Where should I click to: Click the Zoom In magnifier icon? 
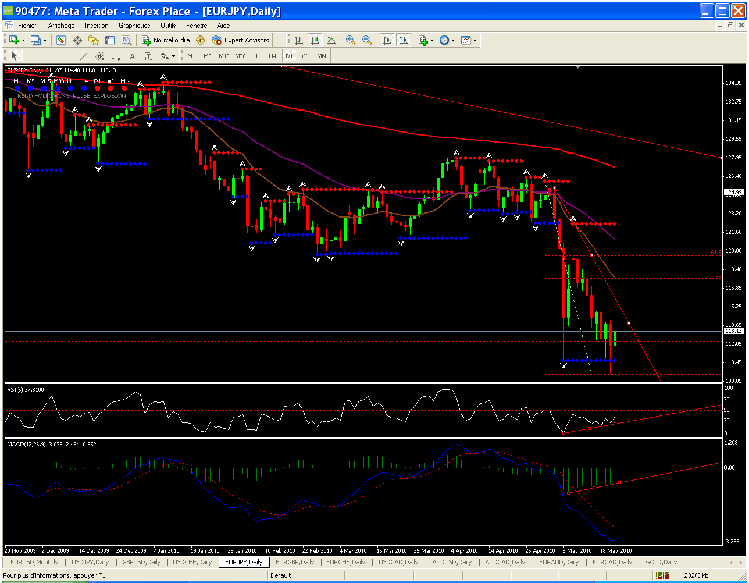[x=351, y=40]
